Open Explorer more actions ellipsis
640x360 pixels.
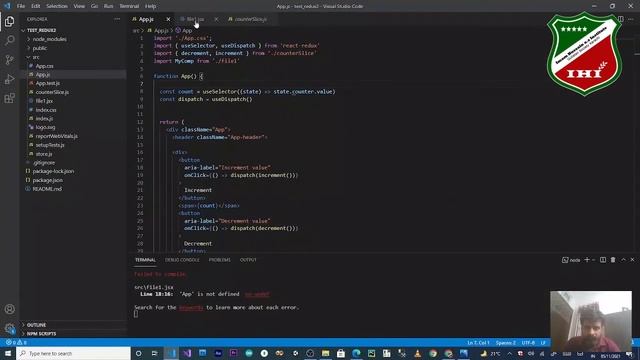[117, 19]
